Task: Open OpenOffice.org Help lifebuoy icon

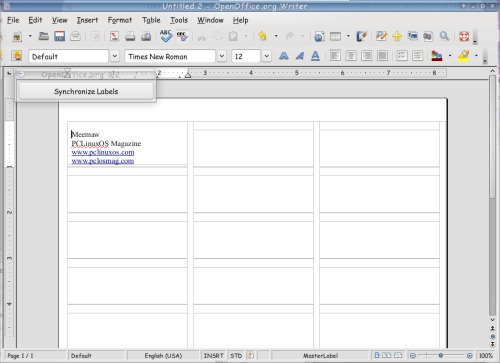Action: (464, 36)
